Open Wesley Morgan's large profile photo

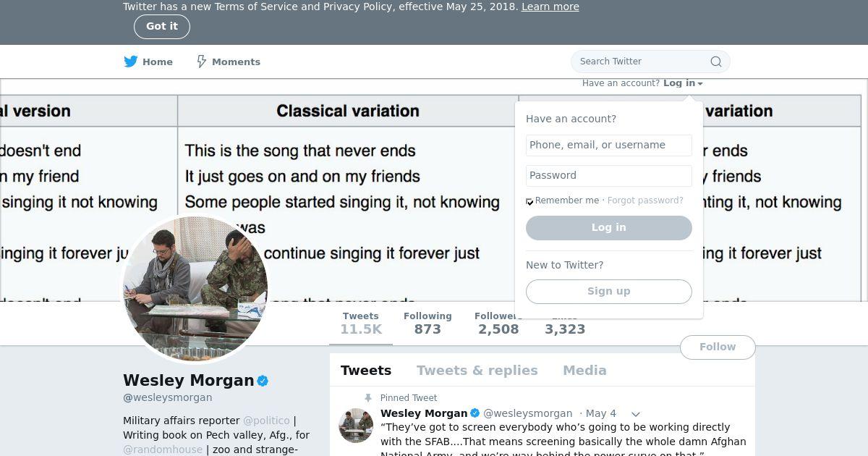click(x=195, y=289)
